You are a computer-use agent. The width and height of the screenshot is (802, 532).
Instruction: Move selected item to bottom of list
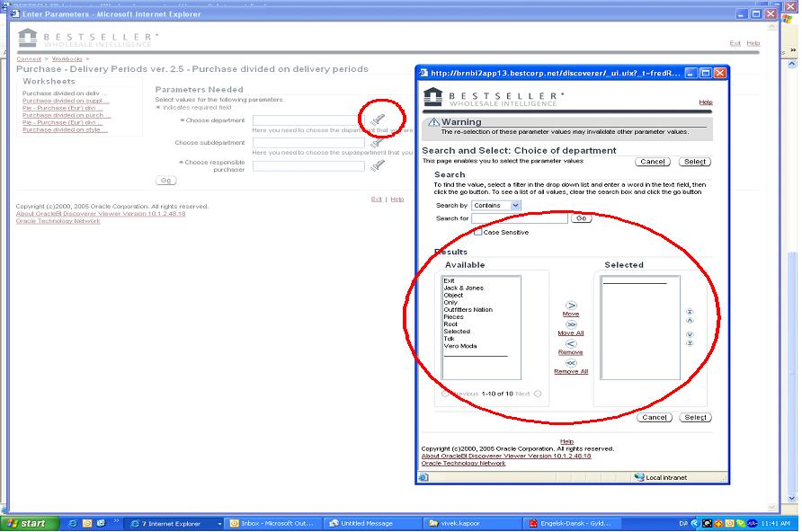(690, 343)
